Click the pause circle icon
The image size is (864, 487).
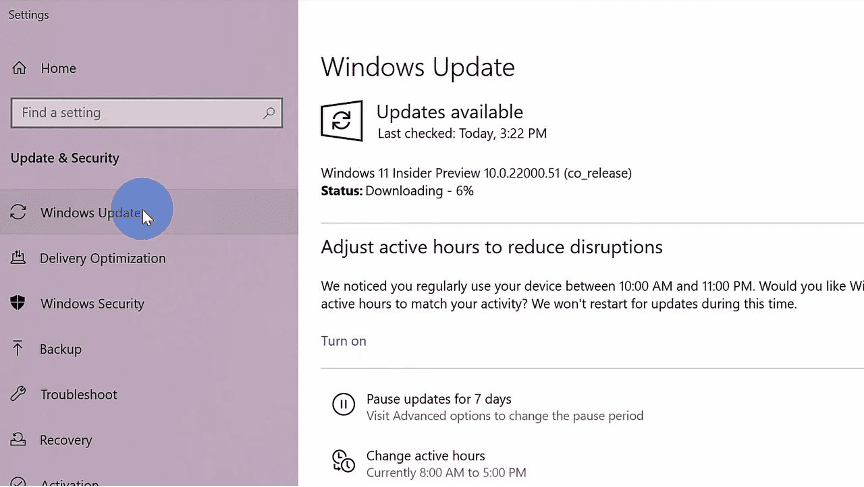coord(343,404)
